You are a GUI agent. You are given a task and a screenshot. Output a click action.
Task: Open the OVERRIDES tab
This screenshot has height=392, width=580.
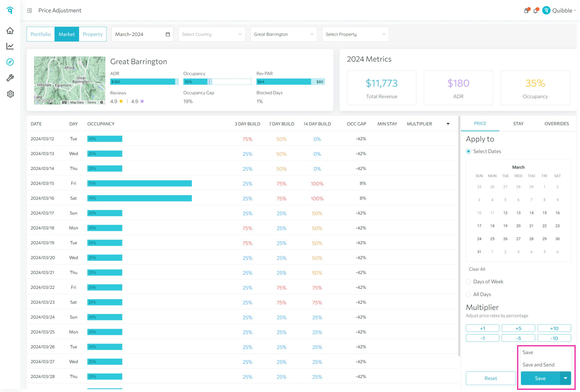(556, 123)
